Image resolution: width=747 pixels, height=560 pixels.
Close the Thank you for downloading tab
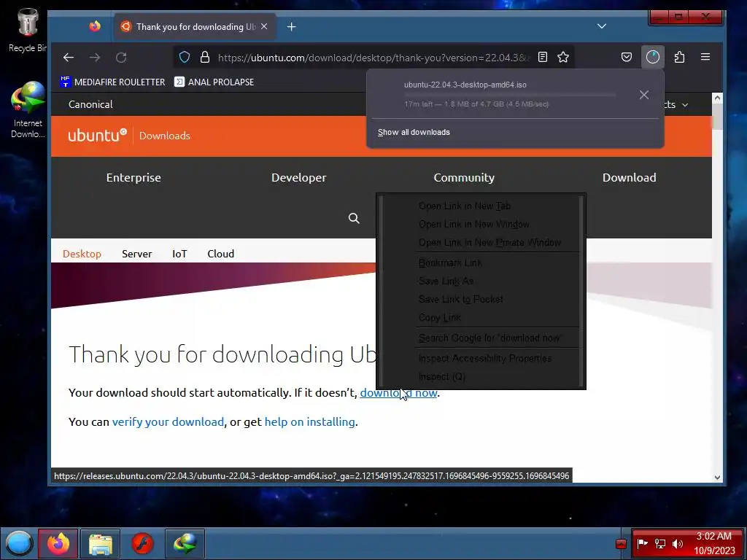(264, 27)
